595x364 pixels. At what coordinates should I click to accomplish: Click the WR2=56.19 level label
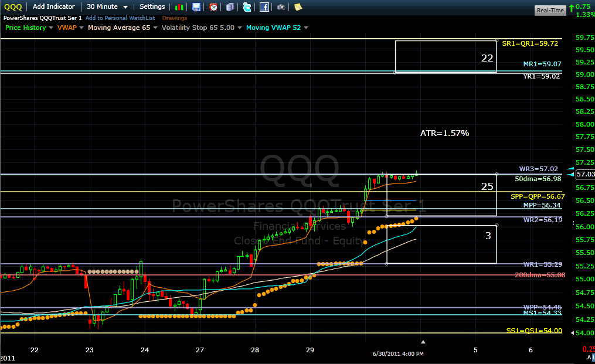[543, 220]
